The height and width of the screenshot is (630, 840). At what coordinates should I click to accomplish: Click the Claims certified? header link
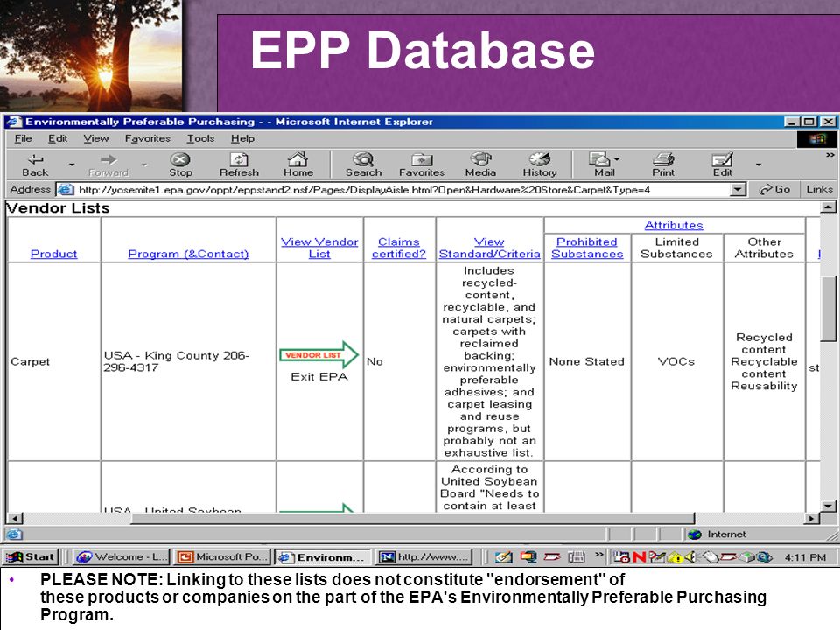[399, 248]
